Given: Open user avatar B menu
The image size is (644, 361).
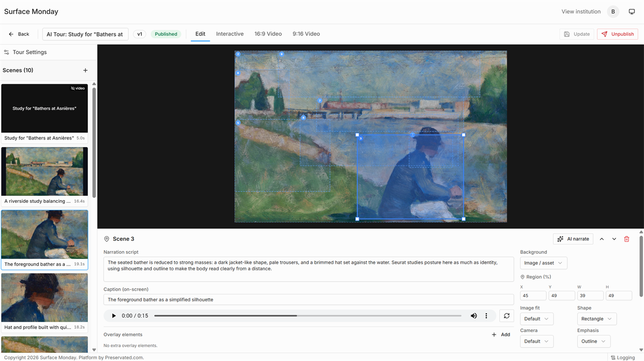Looking at the screenshot, I should [613, 11].
